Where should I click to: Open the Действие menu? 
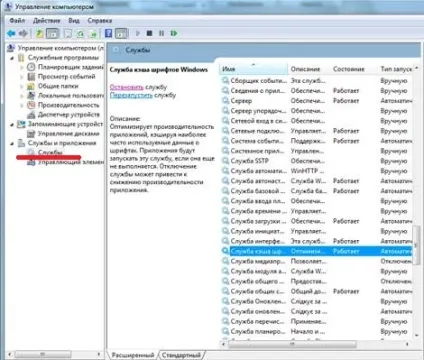point(46,21)
